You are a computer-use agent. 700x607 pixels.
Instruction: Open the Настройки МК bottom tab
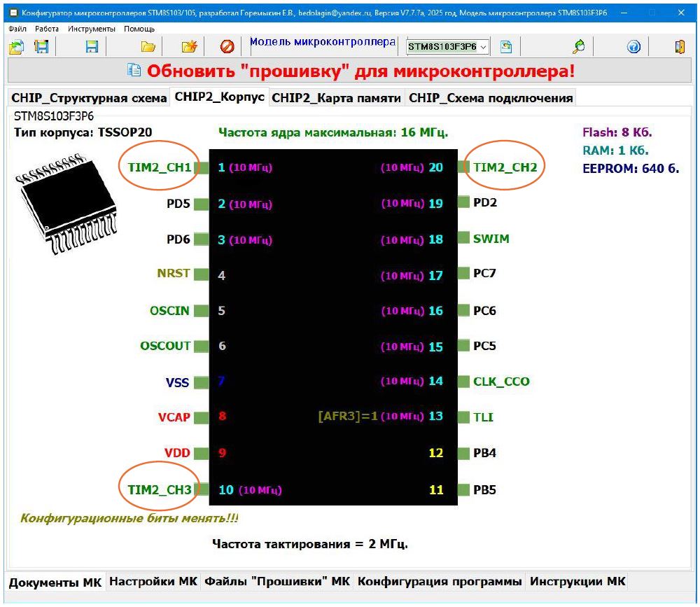coord(153,581)
